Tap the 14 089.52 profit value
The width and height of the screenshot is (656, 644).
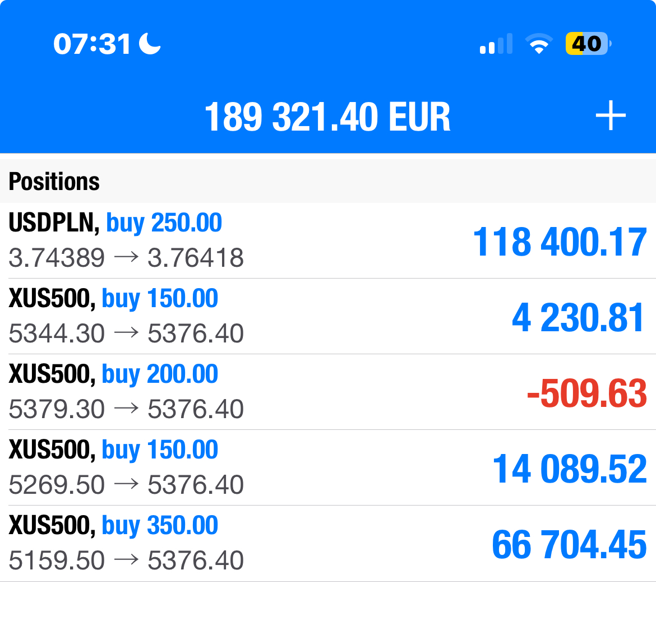coord(570,469)
